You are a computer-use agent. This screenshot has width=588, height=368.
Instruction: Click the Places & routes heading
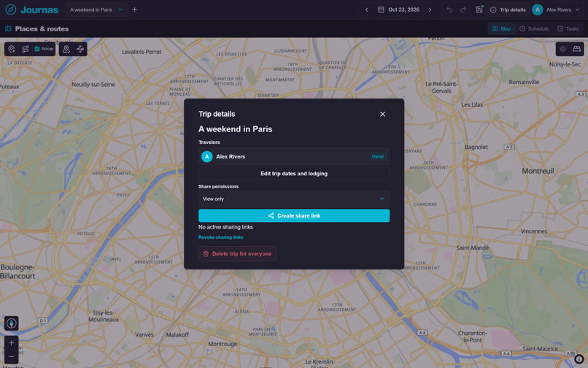pos(42,29)
